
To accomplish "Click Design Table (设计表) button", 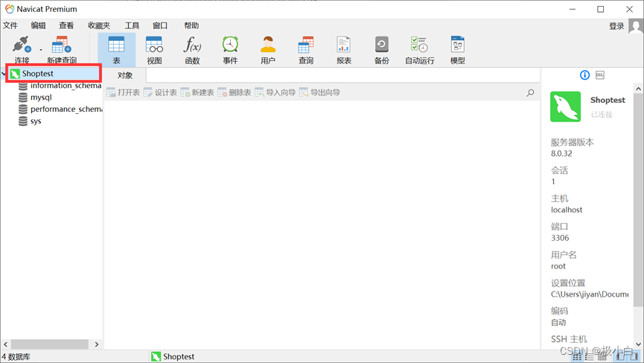I will (x=160, y=92).
